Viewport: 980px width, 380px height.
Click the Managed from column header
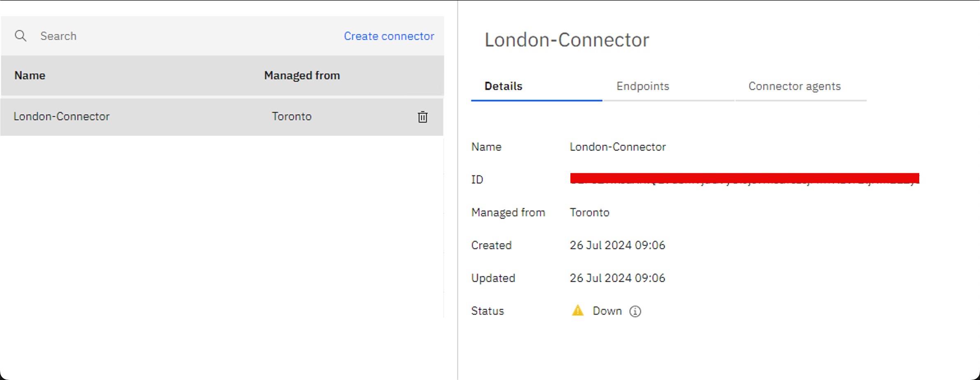click(302, 76)
